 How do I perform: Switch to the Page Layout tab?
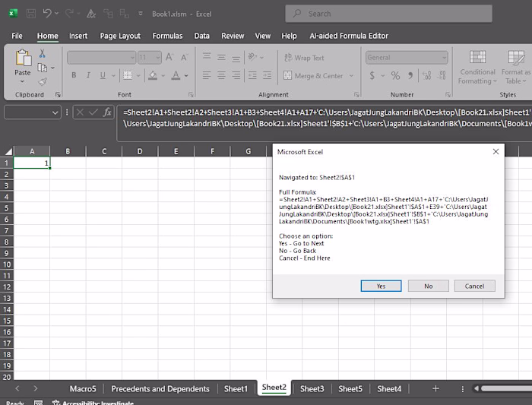(120, 36)
